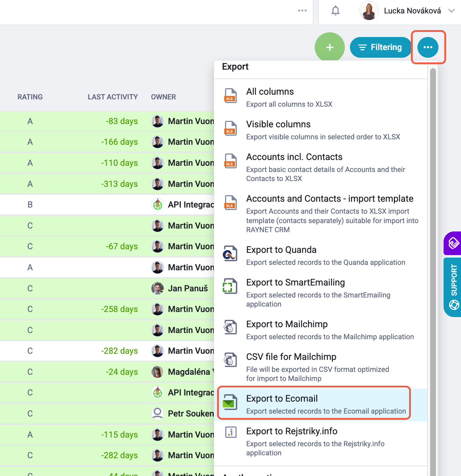Click the SmartEmailing export icon
The image size is (461, 476).
coord(230,287)
